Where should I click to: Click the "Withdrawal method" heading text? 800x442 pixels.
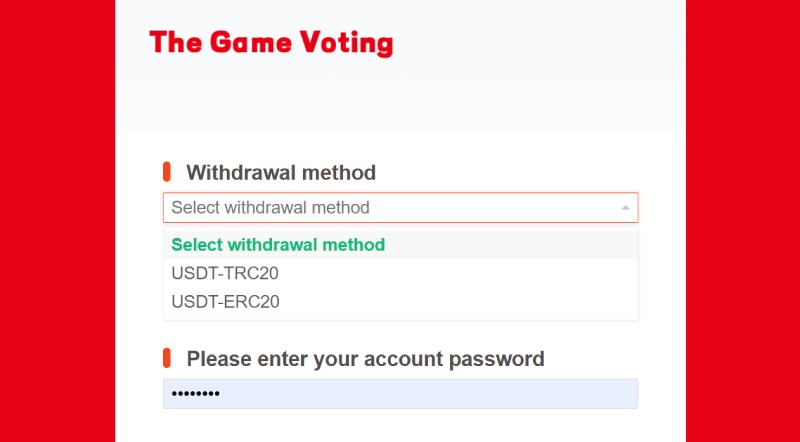[x=281, y=172]
